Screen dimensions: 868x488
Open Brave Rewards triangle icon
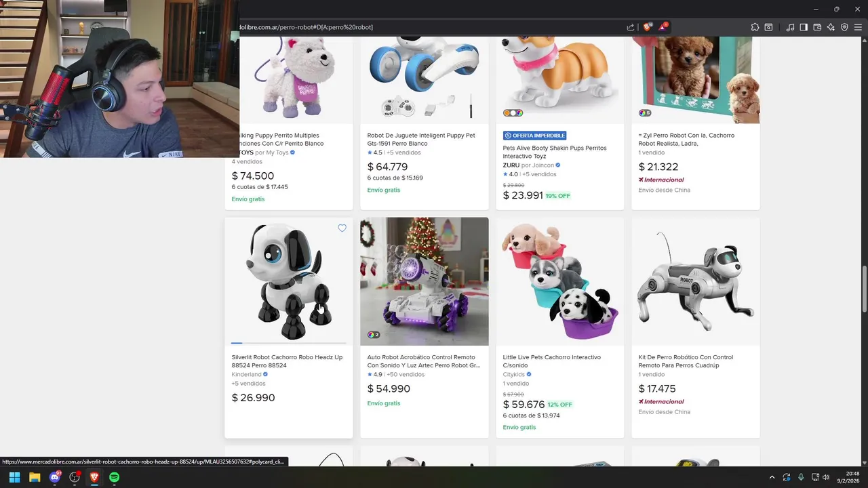pos(663,27)
